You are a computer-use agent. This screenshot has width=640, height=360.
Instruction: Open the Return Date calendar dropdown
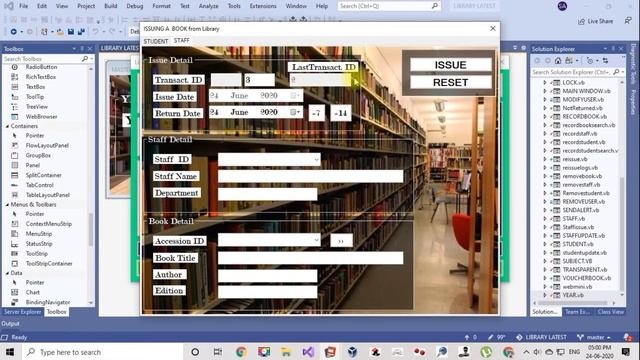tap(295, 112)
